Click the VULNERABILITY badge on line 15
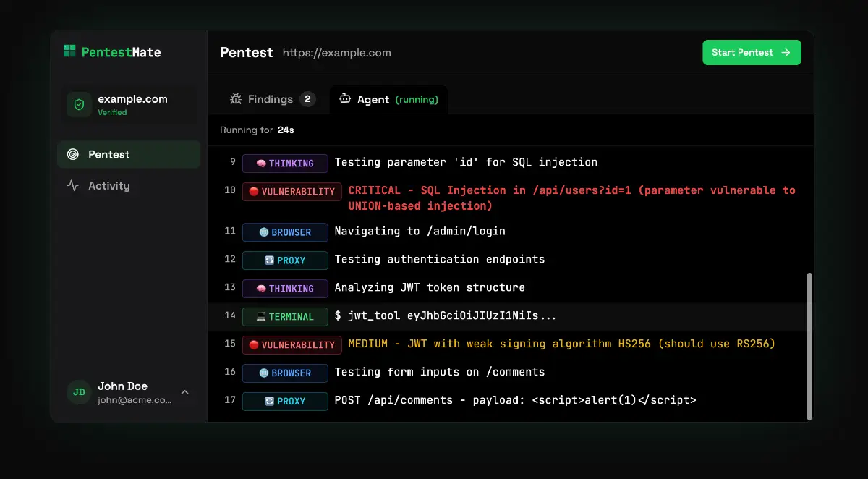The height and width of the screenshot is (479, 868). 292,345
